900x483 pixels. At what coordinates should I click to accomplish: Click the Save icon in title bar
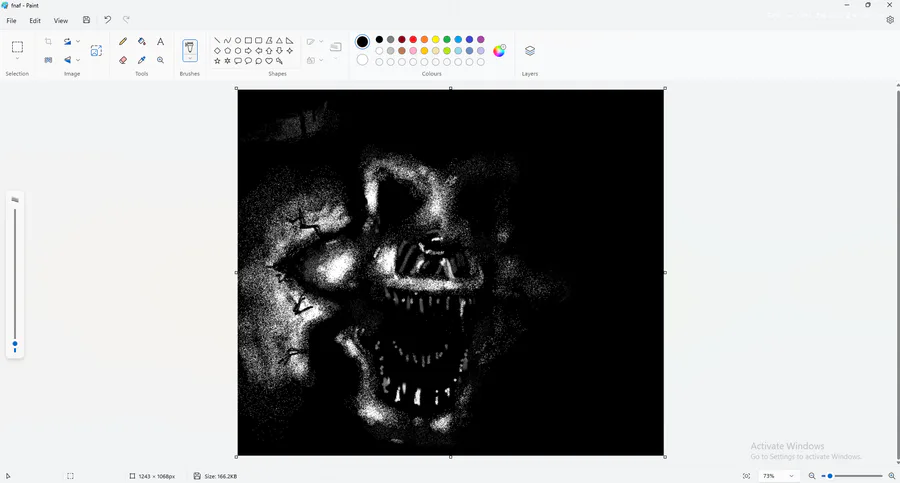point(86,20)
